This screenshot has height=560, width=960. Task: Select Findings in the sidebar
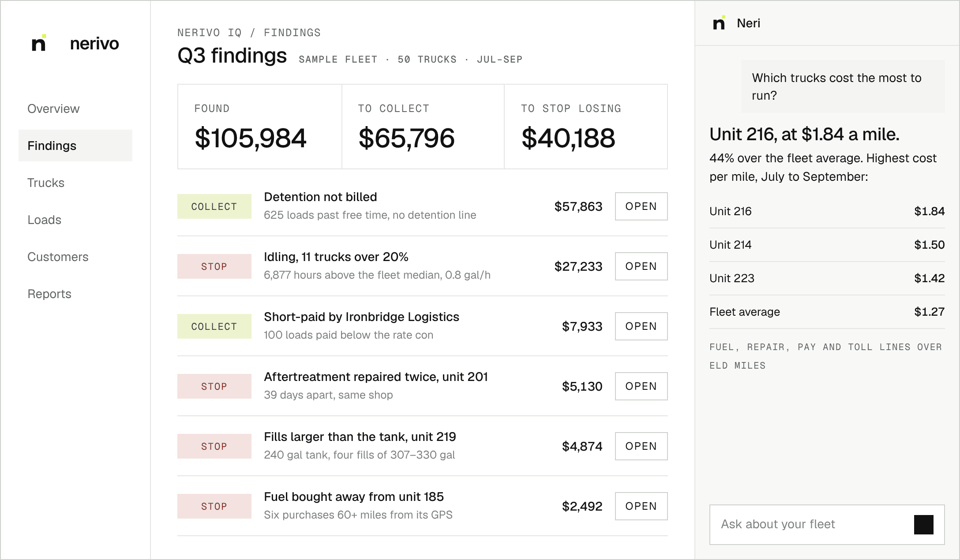[75, 146]
